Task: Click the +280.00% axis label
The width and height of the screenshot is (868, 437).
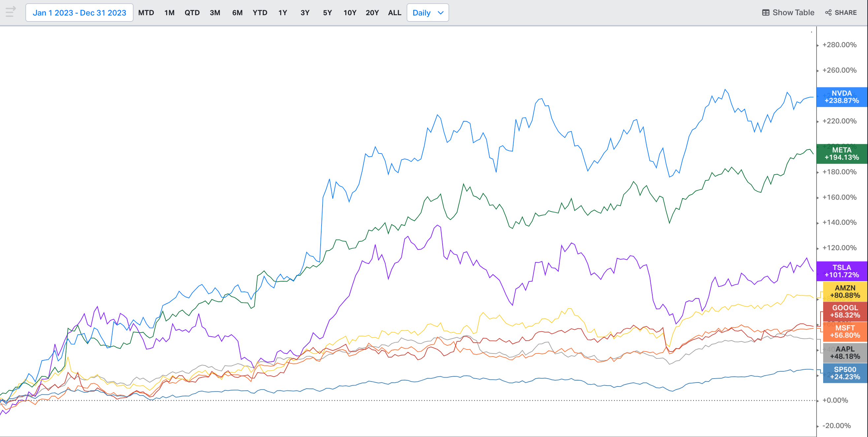Action: tap(839, 45)
